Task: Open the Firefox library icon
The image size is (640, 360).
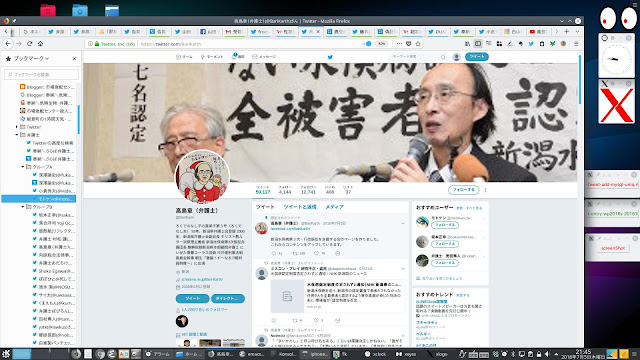Action: pos(467,44)
